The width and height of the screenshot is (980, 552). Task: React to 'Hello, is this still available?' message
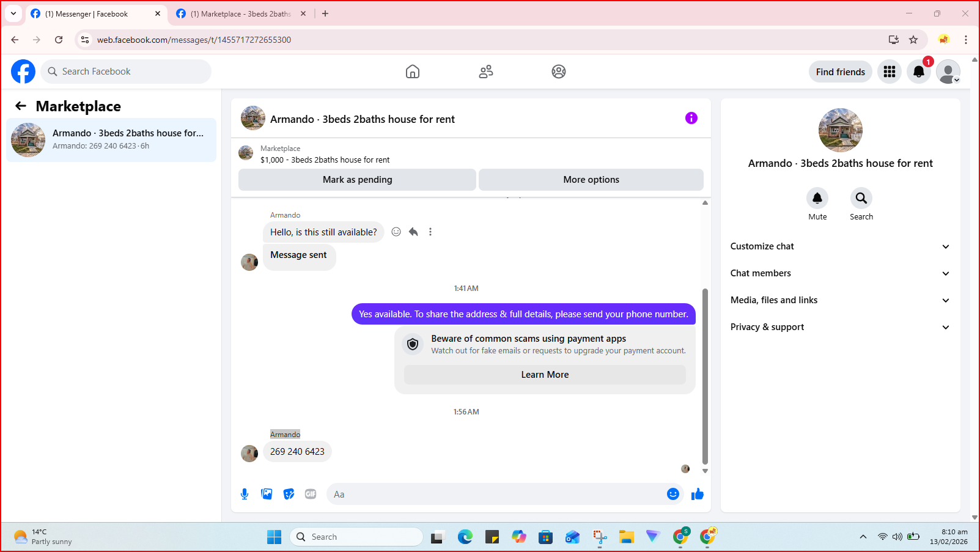pyautogui.click(x=396, y=232)
